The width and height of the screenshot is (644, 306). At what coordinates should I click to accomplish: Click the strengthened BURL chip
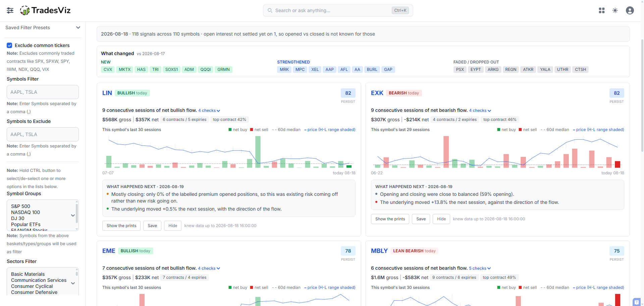[x=372, y=70]
